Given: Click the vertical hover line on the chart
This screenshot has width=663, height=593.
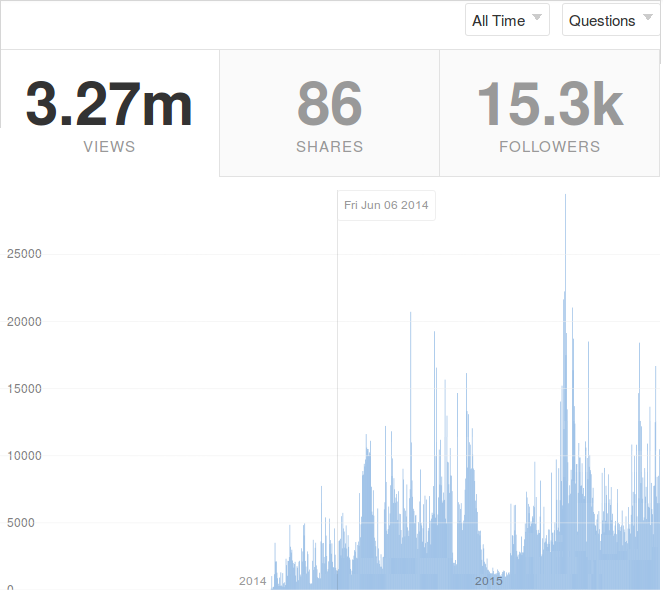Looking at the screenshot, I should click(x=337, y=400).
